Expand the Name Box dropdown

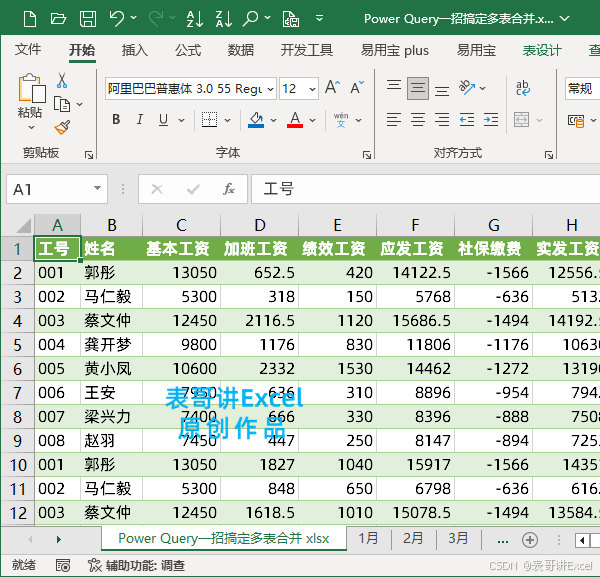click(98, 188)
